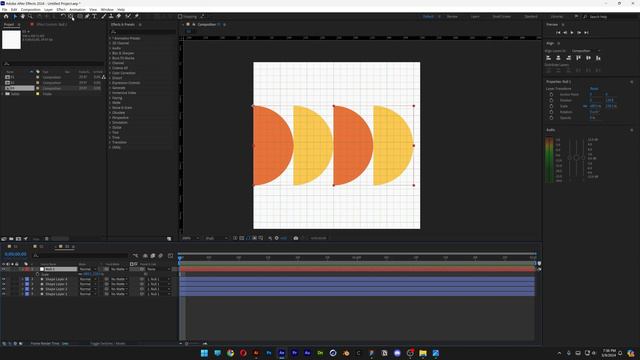The width and height of the screenshot is (640, 360).
Task: Open the Composition menu
Action: [x=31, y=9]
